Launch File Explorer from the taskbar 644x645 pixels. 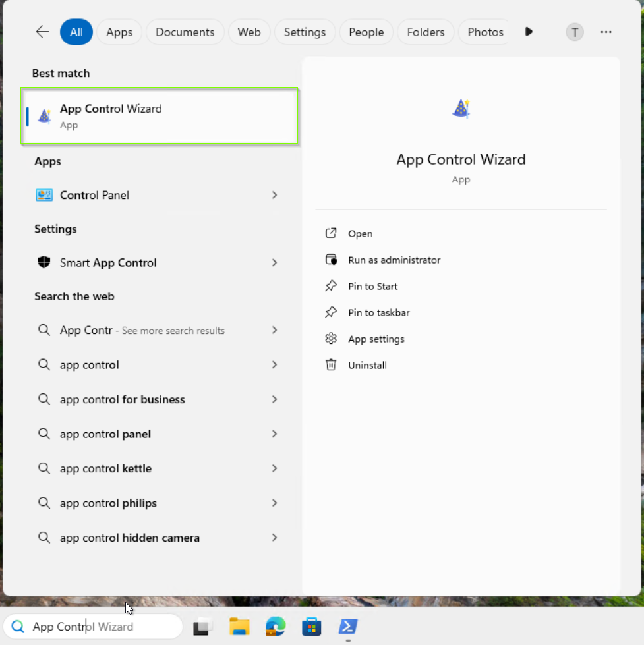tap(239, 627)
